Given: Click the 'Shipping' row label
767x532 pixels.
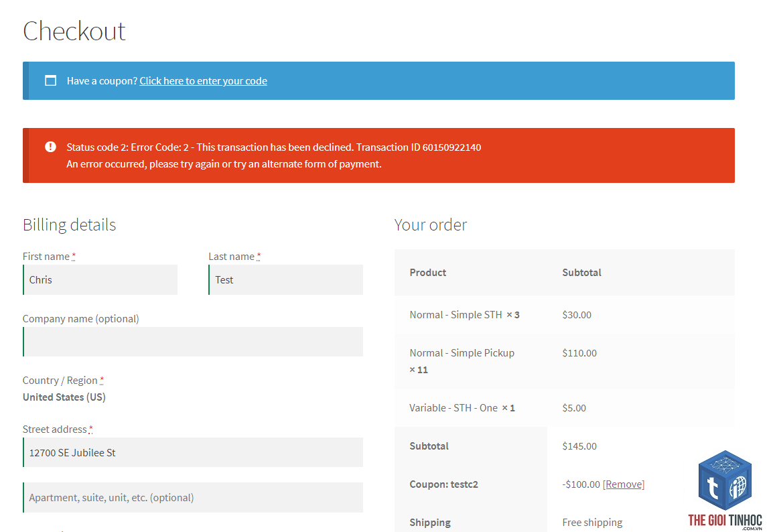Looking at the screenshot, I should (430, 522).
